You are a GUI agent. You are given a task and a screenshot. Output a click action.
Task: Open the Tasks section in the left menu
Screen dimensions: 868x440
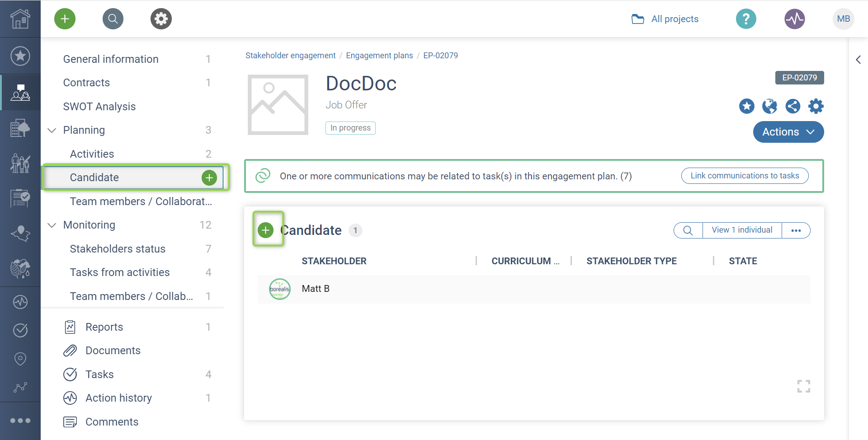coord(99,374)
